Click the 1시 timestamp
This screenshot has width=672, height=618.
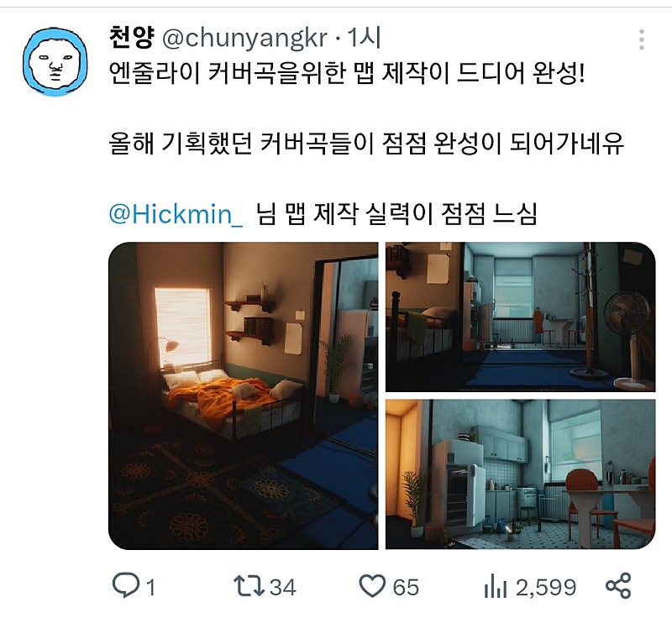pyautogui.click(x=364, y=38)
